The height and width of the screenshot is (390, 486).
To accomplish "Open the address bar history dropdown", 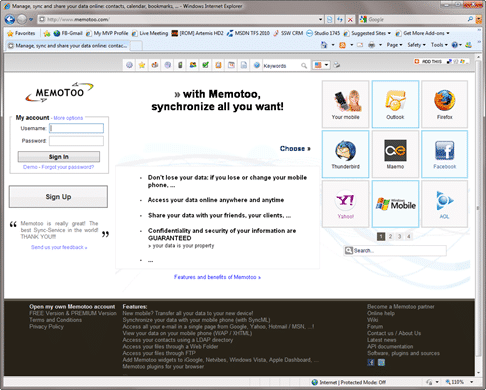I will [x=320, y=19].
